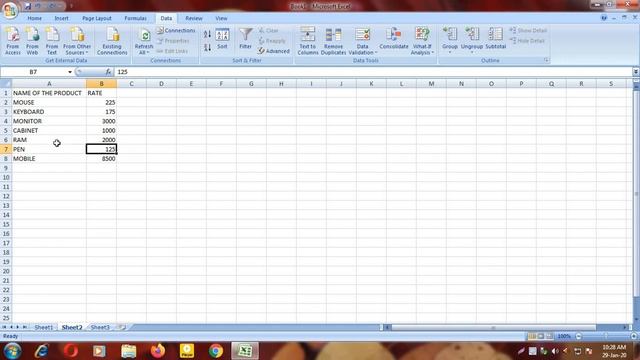
Task: Import data with From Text icon
Action: click(x=52, y=40)
